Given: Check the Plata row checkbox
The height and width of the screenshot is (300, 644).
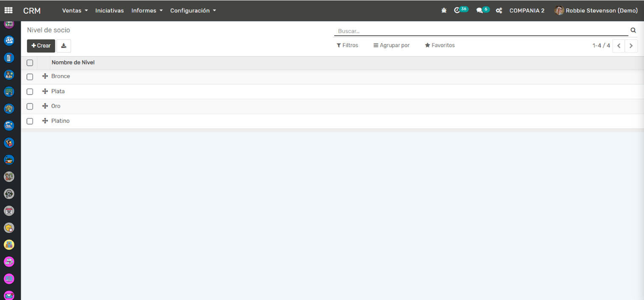Looking at the screenshot, I should [x=30, y=92].
